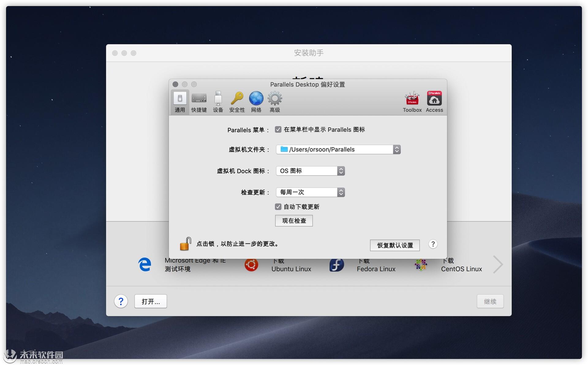Switch to the General (通用) tab

(x=180, y=102)
